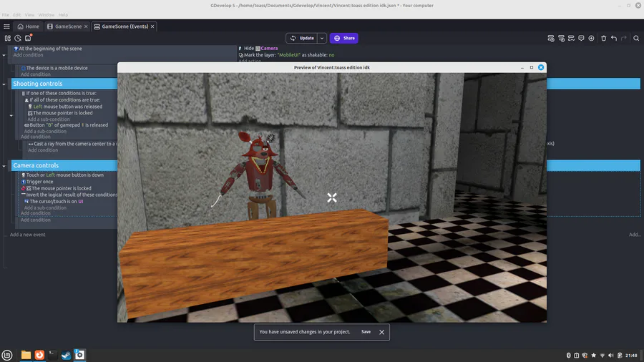Open events search magnifier icon
The height and width of the screenshot is (362, 644).
[x=636, y=38]
